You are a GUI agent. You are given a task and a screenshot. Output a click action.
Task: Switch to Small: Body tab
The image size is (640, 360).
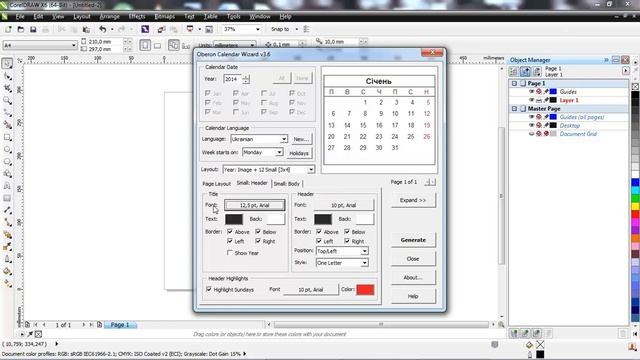click(x=287, y=184)
